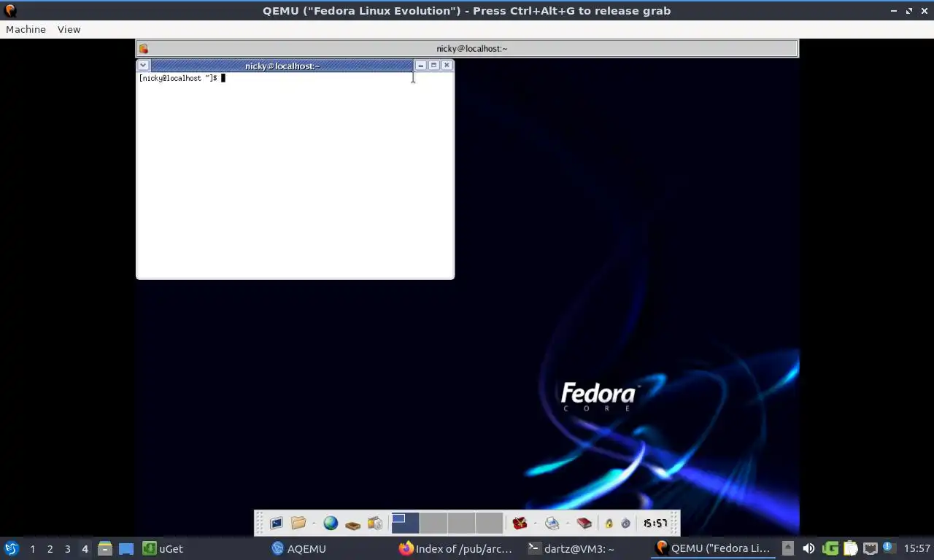Focus the terminal prompt line
Screen dimensions: 934x560
coord(182,78)
